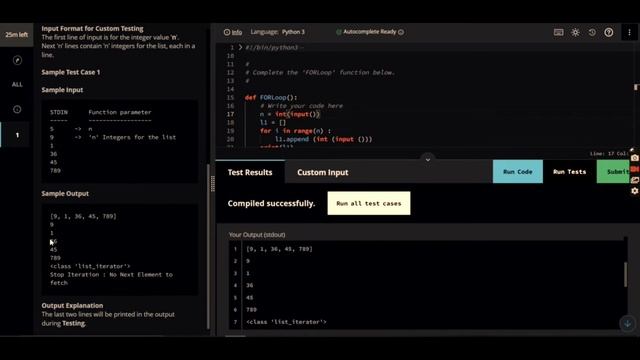Click '[9, 1, 36, 45, 789]' in Your Output
Screen dimensions: 640x360
coord(279,249)
